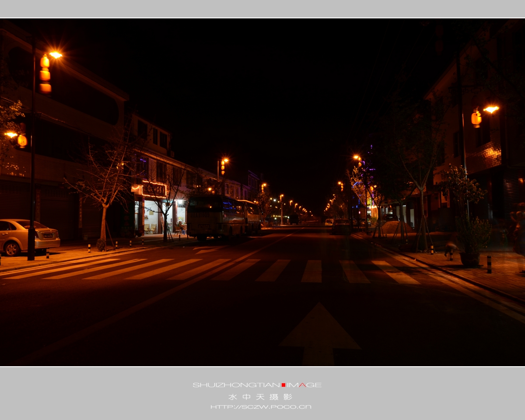This screenshot has height=420, width=525.
Task: Click the glowing street lamp at top left
Action: coord(55,55)
